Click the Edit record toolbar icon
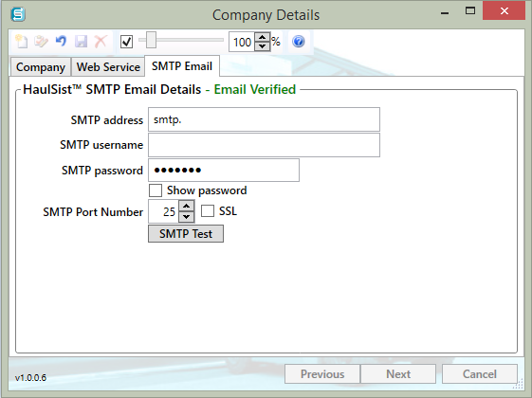532x398 pixels. coord(42,42)
